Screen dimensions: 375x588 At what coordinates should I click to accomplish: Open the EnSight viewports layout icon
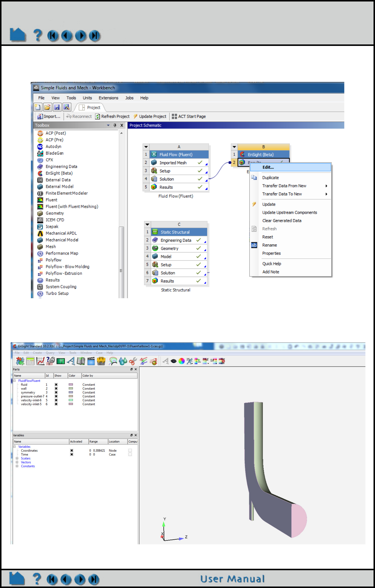61,361
